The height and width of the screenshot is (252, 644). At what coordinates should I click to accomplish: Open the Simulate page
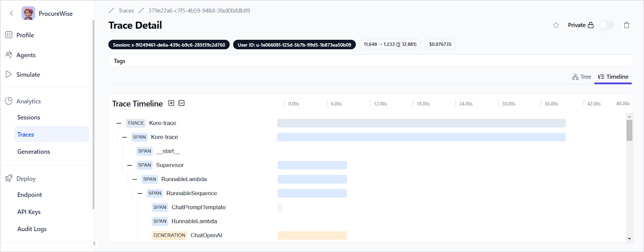[28, 75]
